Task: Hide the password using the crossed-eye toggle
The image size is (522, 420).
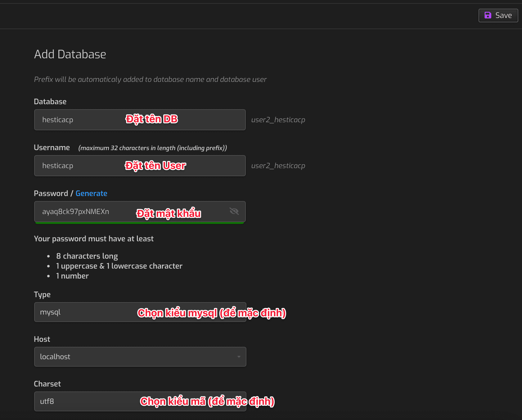Action: [234, 211]
